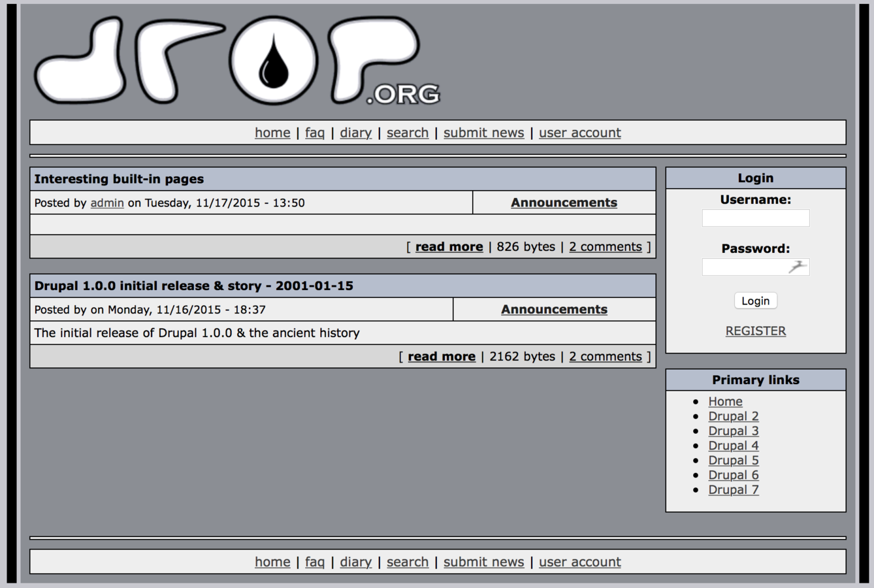
Task: Open faq in the top navigation bar
Action: [315, 133]
